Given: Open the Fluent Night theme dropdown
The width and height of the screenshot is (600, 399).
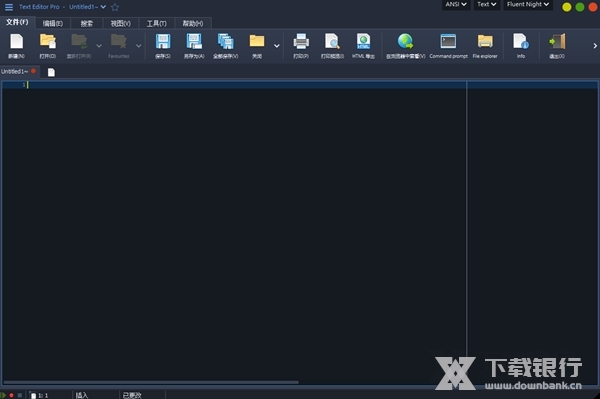Looking at the screenshot, I should pyautogui.click(x=528, y=5).
